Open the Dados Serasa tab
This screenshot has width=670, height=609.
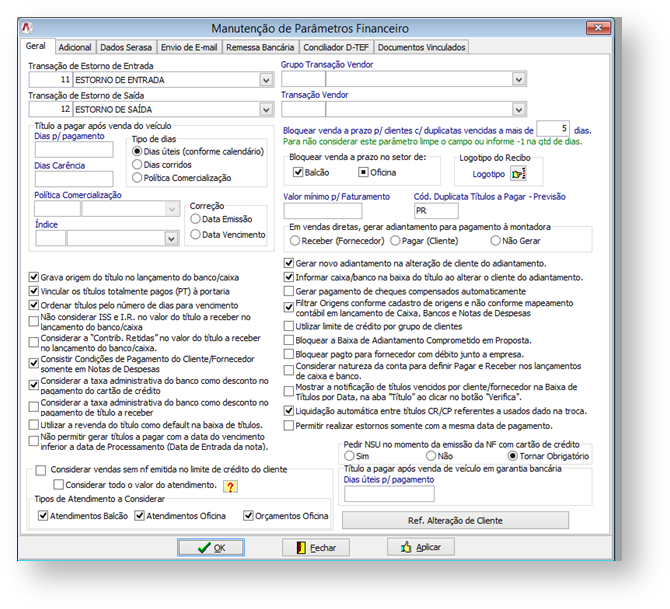point(126,47)
